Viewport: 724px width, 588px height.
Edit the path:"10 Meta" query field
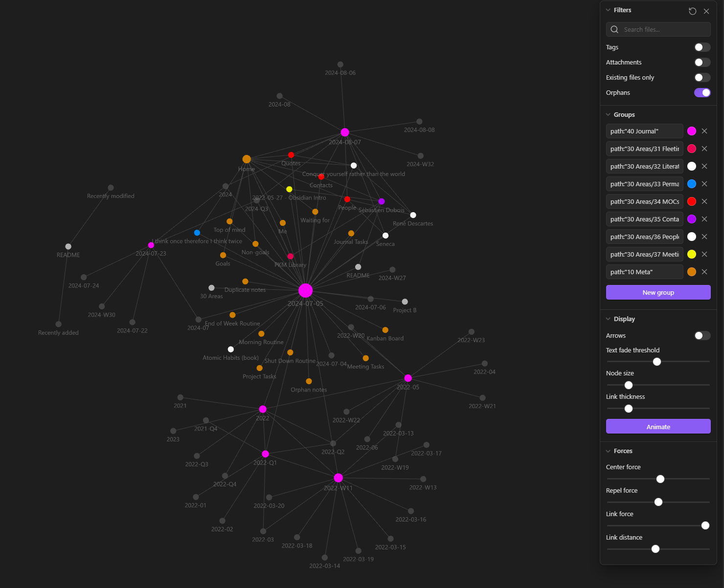(x=644, y=272)
